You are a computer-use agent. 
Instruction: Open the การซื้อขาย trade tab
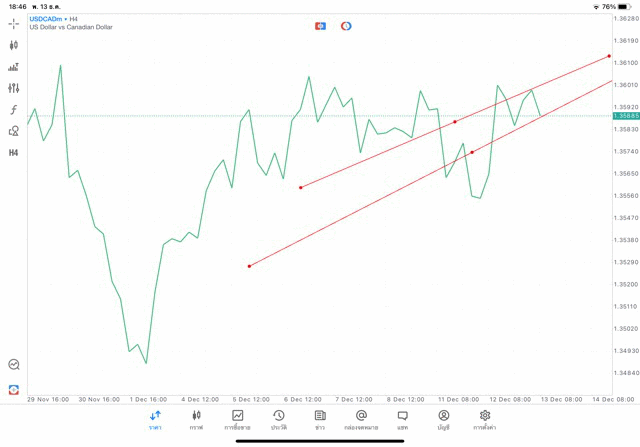(x=238, y=419)
